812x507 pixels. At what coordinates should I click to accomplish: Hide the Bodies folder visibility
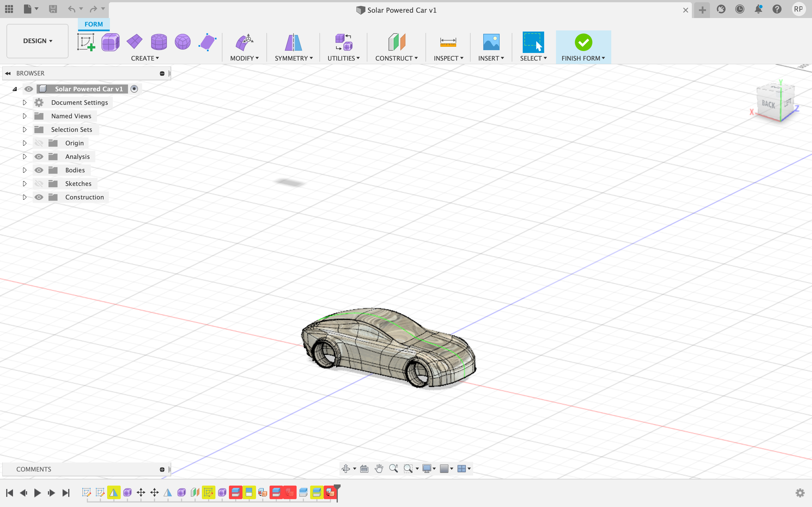coord(39,170)
